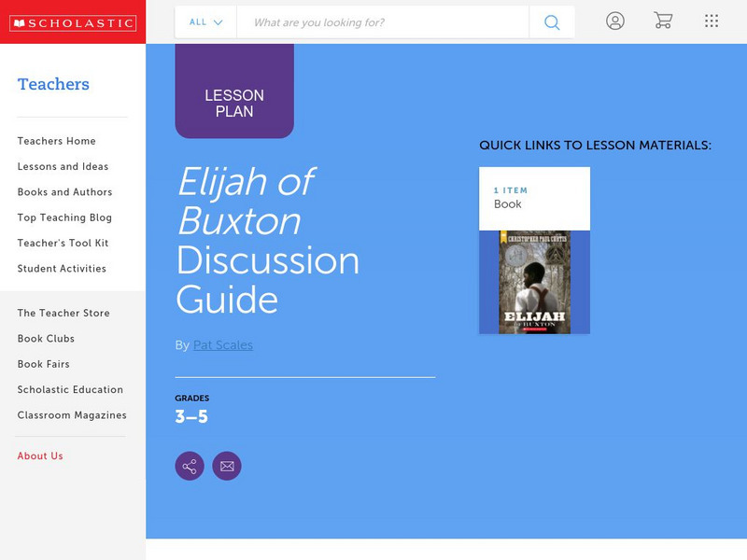
Task: Click the Elijah of Buxton cover thumbnail
Action: 534,280
